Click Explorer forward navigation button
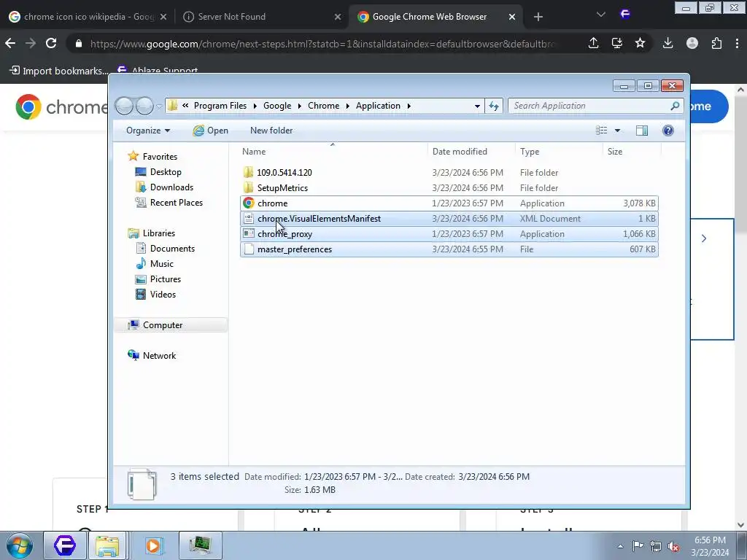The image size is (747, 560). click(x=144, y=106)
